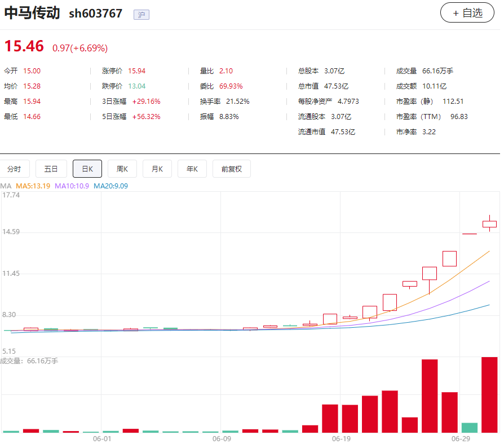Click the 06-19 date axis label

[342, 438]
